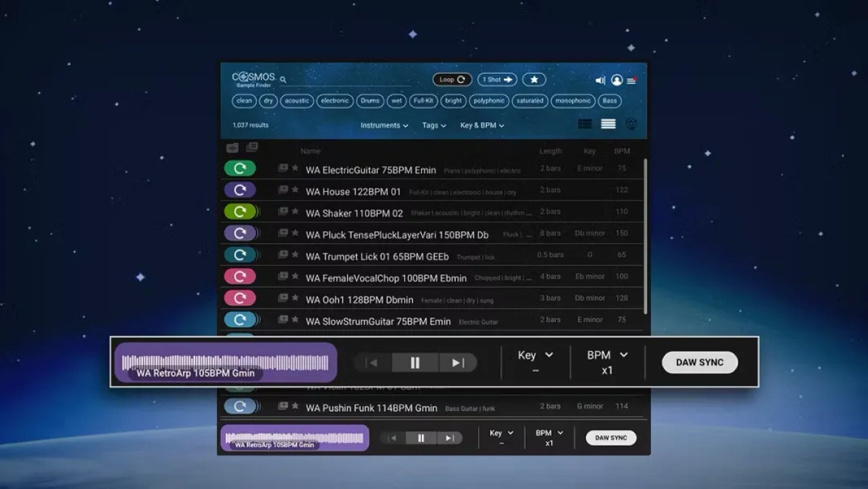Click the 1,037 results count text
The height and width of the screenshot is (489, 868).
click(x=250, y=125)
